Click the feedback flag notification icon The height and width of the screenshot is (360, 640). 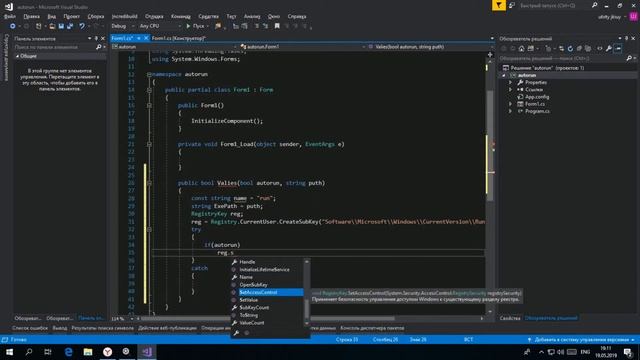click(499, 5)
